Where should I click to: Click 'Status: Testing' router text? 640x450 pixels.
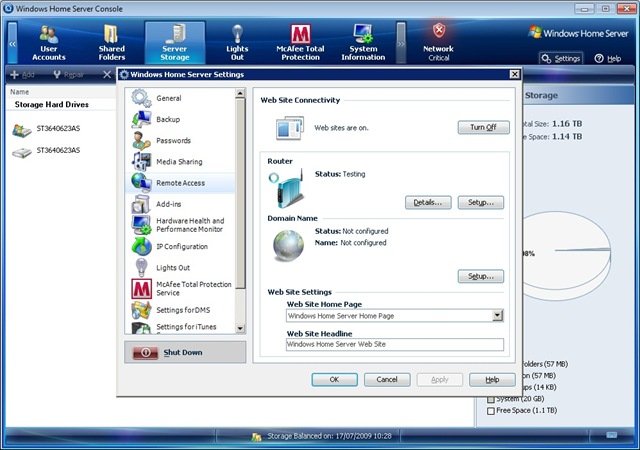click(x=340, y=174)
